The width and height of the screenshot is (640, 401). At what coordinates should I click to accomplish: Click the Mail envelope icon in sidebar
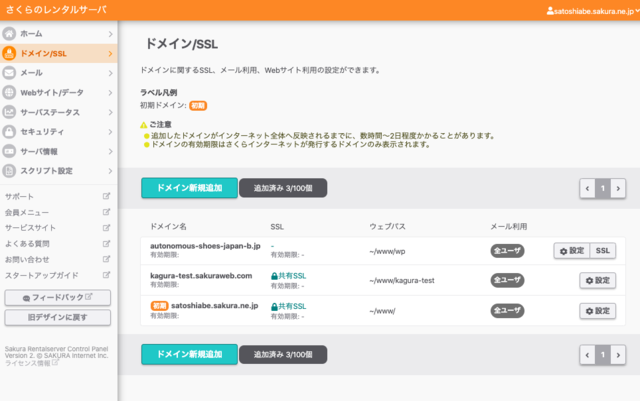click(10, 73)
